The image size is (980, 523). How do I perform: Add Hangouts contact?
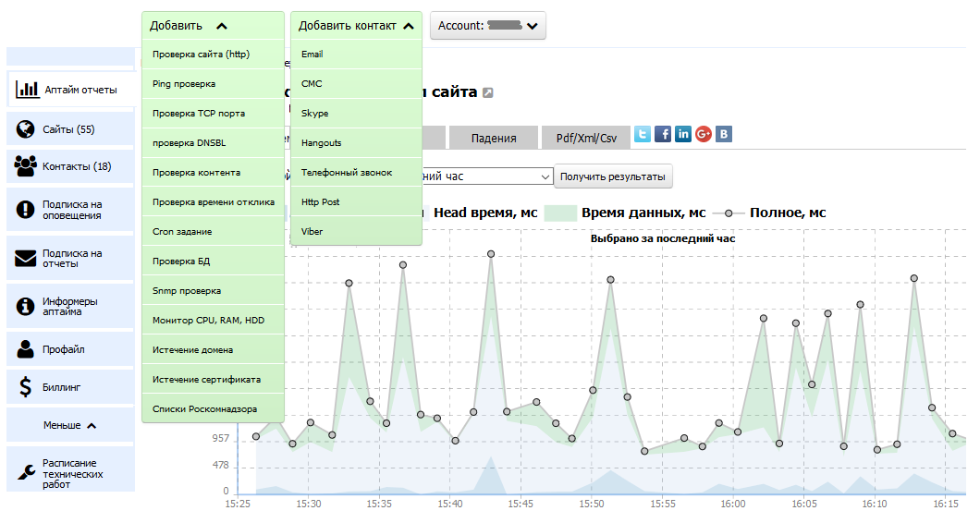click(356, 142)
